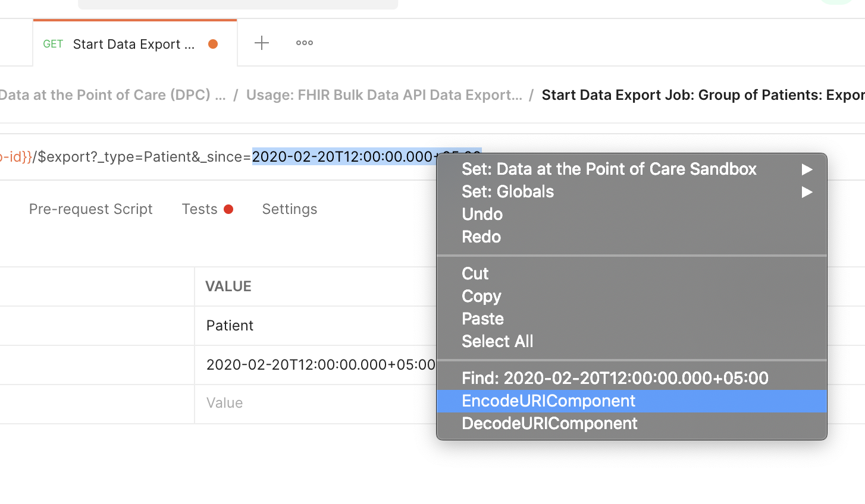Click the orange unsaved dot on request tab
This screenshot has width=865, height=504.
tap(213, 44)
